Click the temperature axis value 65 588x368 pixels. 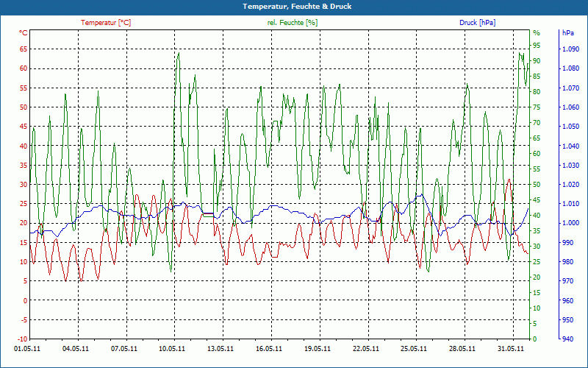24,49
